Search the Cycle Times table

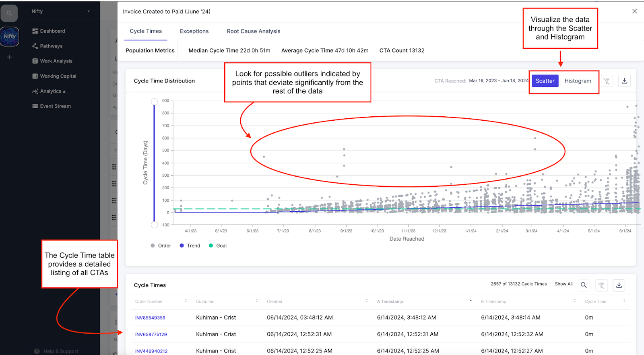click(584, 285)
